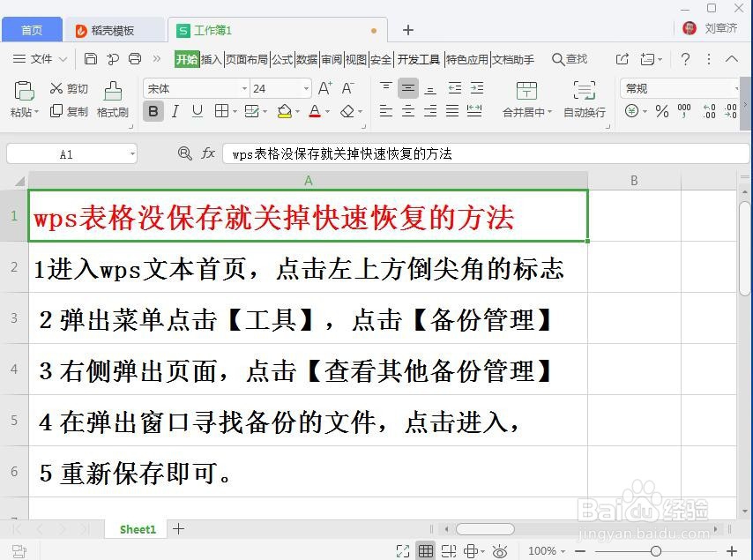The image size is (753, 560).
Task: Click zoom in plus button
Action: coord(732,551)
